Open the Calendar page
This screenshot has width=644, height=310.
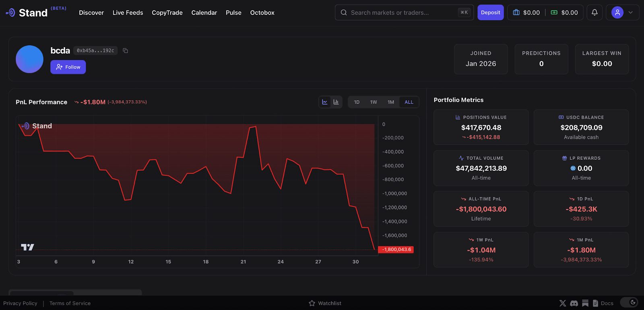(204, 12)
